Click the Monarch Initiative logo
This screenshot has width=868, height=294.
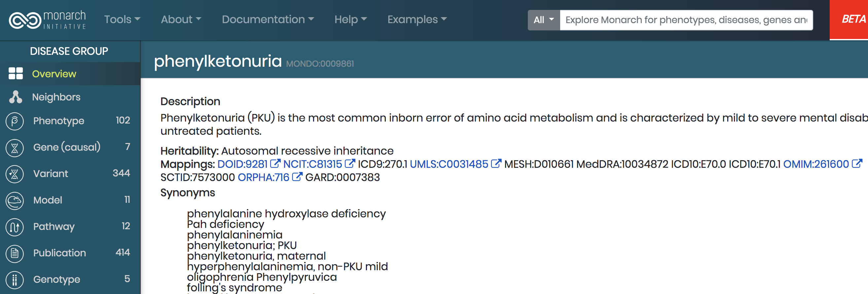(x=47, y=19)
